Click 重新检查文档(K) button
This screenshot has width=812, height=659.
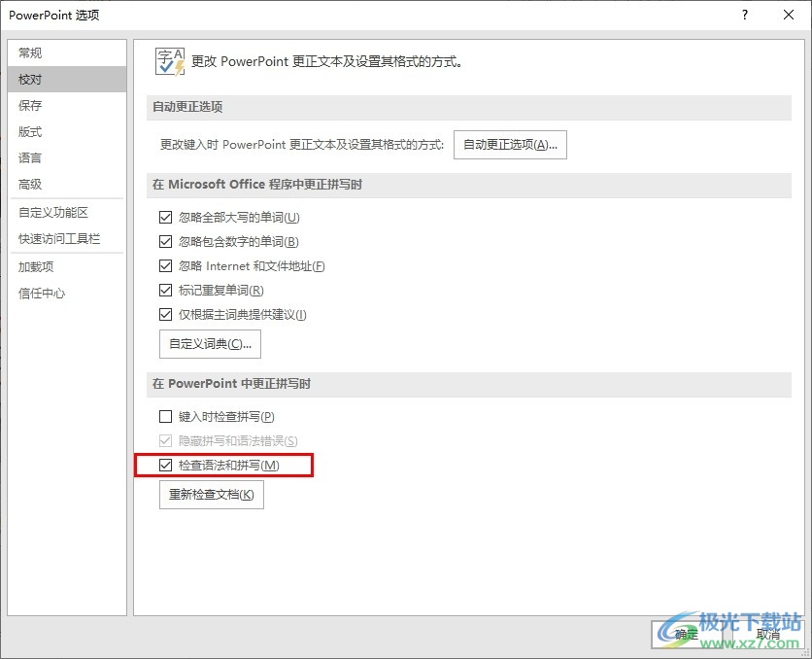pyautogui.click(x=212, y=495)
